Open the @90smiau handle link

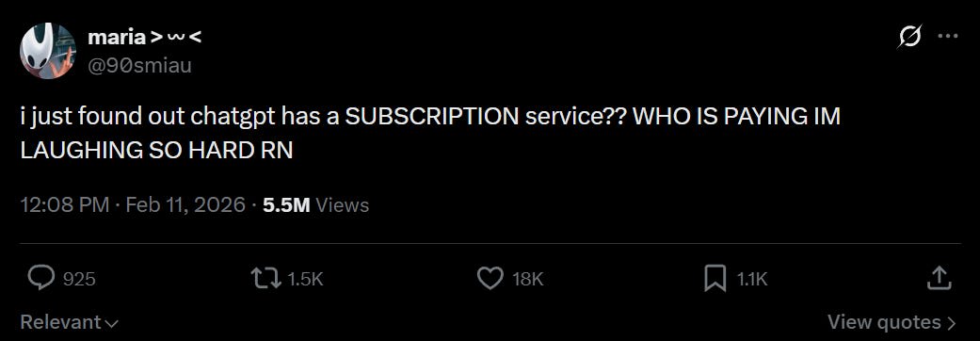coord(139,64)
